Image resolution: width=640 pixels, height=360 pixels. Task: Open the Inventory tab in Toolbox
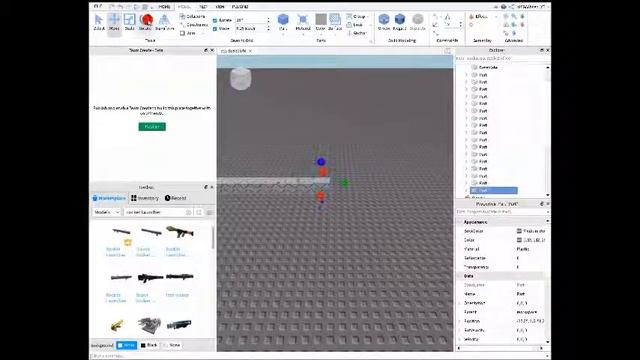click(x=145, y=198)
